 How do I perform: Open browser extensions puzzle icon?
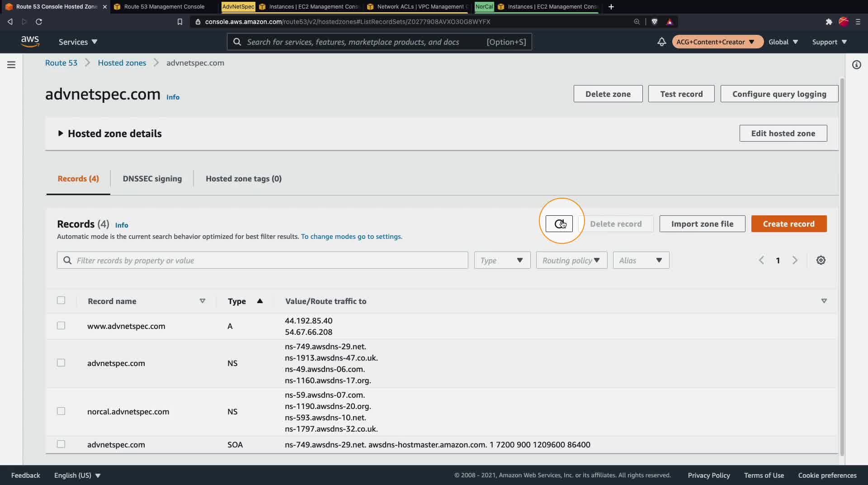coord(829,22)
